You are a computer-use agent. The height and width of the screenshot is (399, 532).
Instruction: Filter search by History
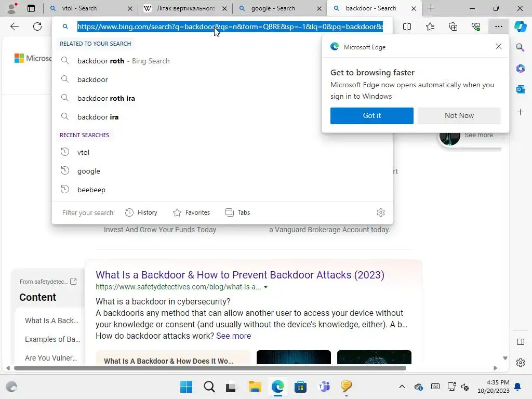pyautogui.click(x=141, y=212)
